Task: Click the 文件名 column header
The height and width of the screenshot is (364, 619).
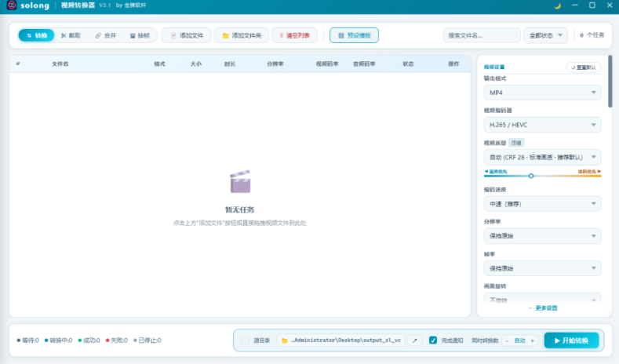Action: pyautogui.click(x=60, y=64)
